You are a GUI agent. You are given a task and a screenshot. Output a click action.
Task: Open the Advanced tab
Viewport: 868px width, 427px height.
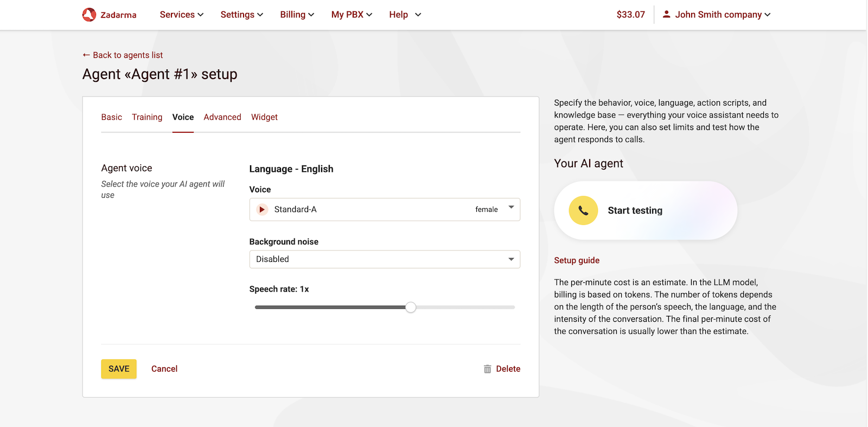(x=222, y=117)
